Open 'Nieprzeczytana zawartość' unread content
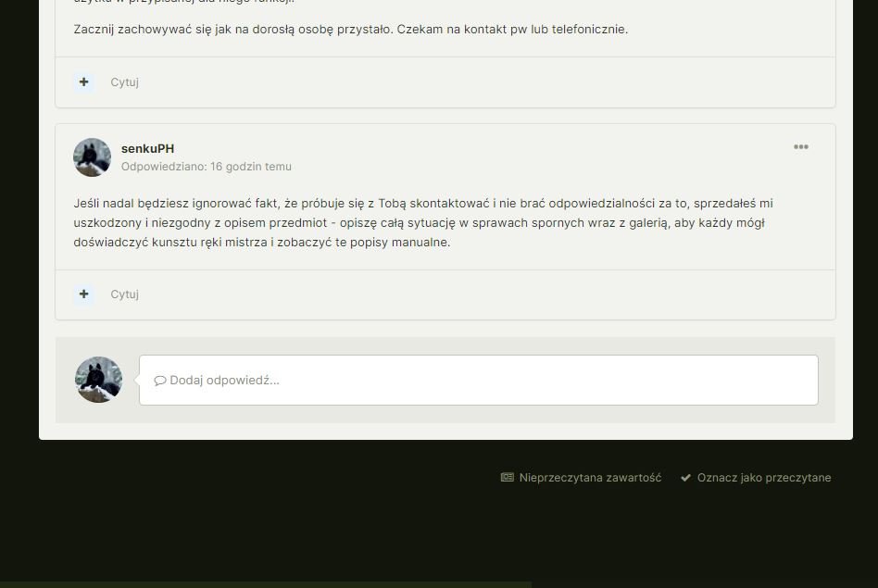This screenshot has height=588, width=878. click(590, 478)
